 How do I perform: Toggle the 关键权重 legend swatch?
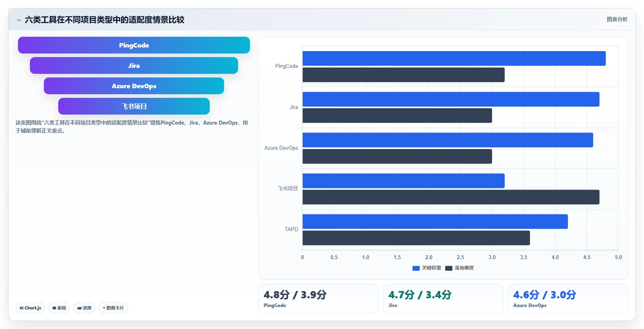tap(416, 268)
